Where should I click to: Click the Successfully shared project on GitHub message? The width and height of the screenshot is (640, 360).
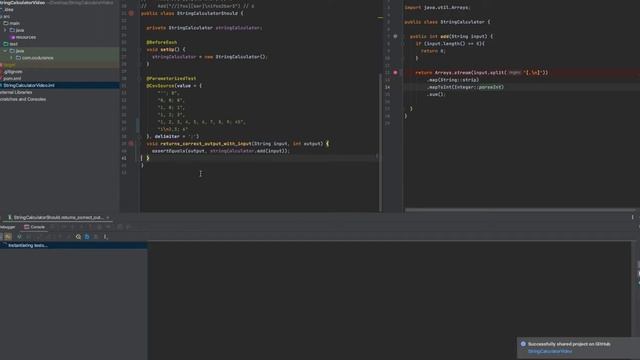pyautogui.click(x=569, y=344)
